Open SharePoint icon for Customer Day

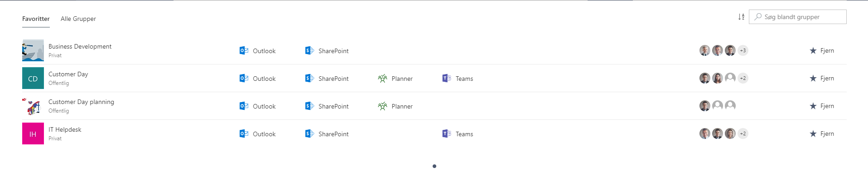[x=309, y=78]
